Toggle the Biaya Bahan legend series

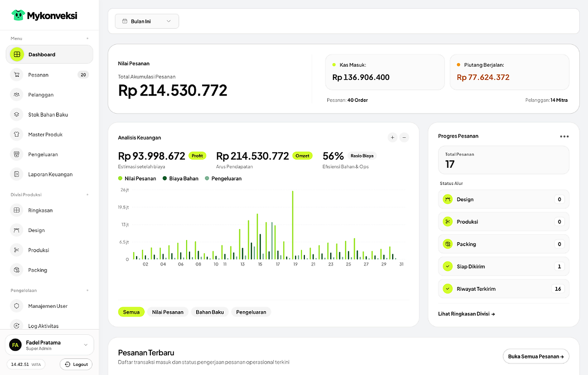pos(181,178)
